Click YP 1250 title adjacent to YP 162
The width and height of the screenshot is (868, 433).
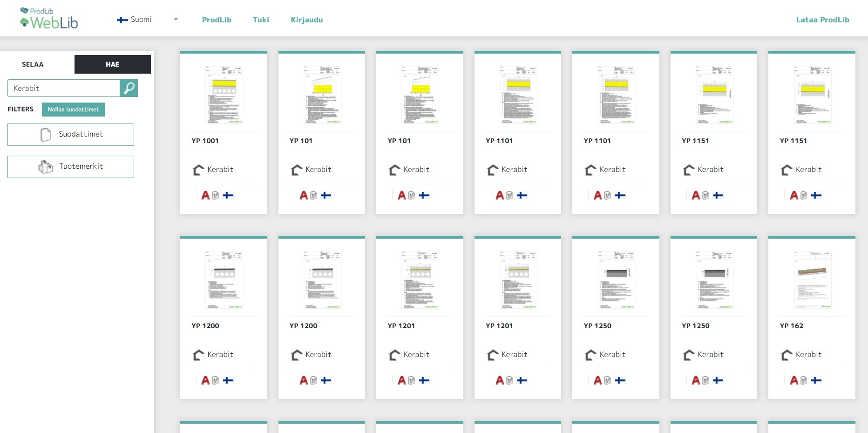[x=696, y=326]
